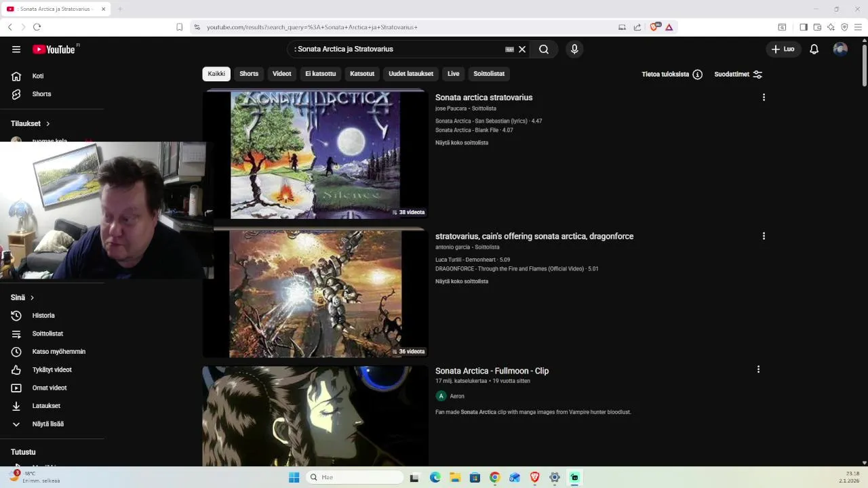This screenshot has width=868, height=488.
Task: Click Näytä koko soittolista under jose Paucara playlist
Action: point(462,143)
